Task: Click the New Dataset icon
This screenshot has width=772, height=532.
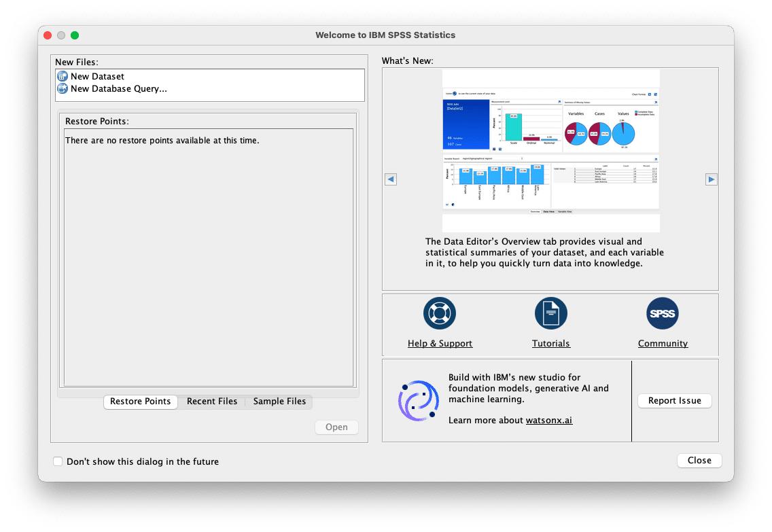Action: 63,76
